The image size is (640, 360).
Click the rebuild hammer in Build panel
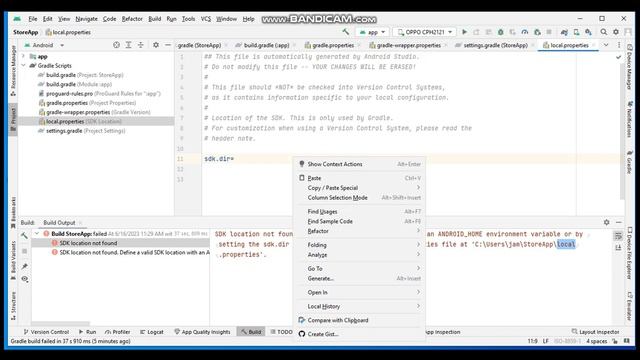coord(24,236)
